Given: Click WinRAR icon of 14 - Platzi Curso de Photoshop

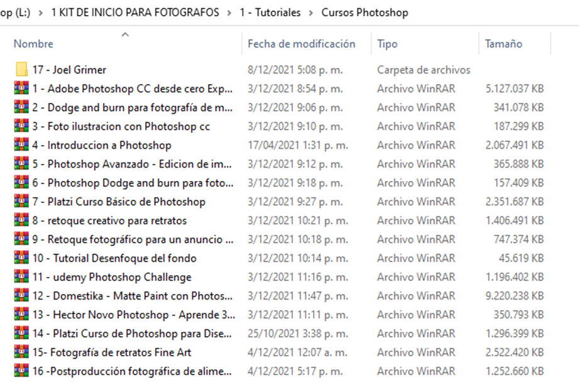Looking at the screenshot, I should point(21,333).
